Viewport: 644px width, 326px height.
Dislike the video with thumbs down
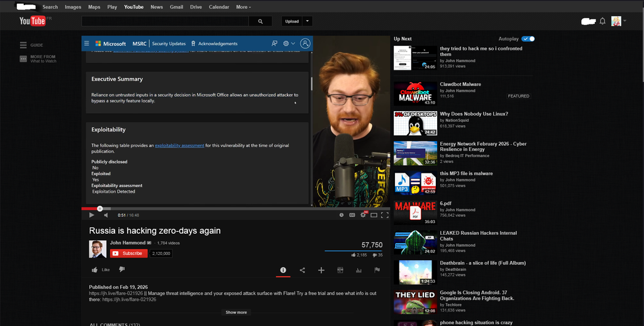pos(122,269)
